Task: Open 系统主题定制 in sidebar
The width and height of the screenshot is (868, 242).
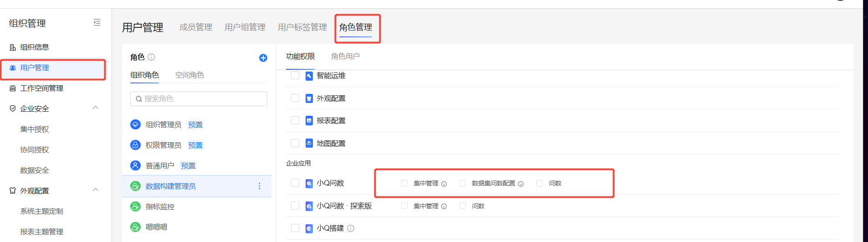Action: [42, 211]
